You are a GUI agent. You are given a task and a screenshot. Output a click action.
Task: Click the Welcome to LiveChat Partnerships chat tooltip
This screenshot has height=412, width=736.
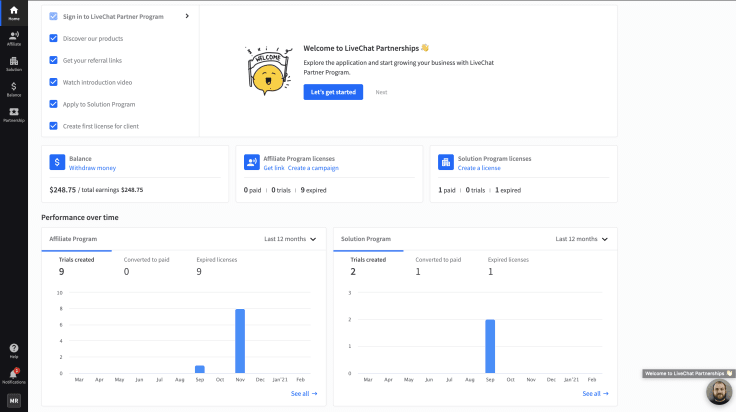688,374
